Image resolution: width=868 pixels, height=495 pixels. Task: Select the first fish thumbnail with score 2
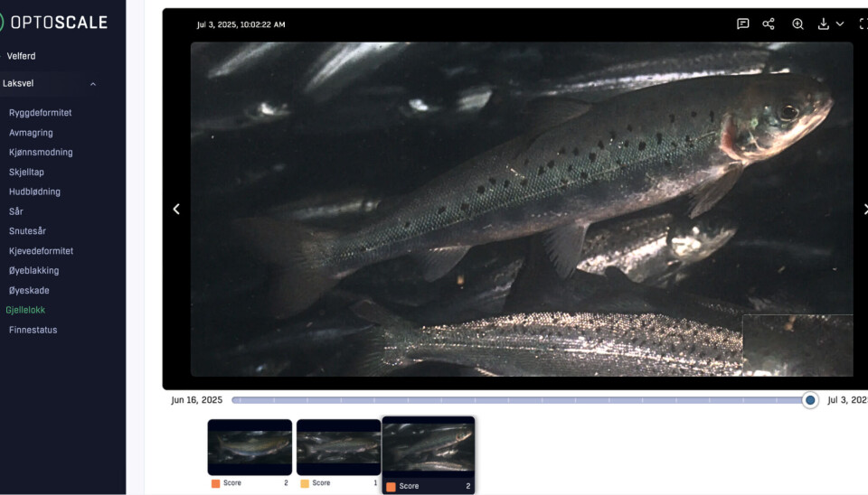coord(250,447)
